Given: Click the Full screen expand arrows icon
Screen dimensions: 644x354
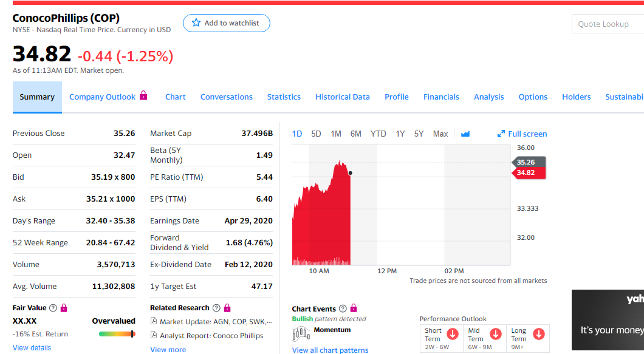Looking at the screenshot, I should (501, 134).
